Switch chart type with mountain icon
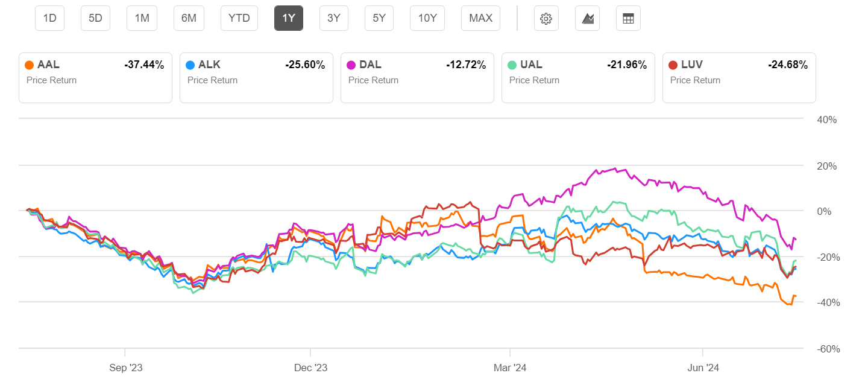 point(588,18)
